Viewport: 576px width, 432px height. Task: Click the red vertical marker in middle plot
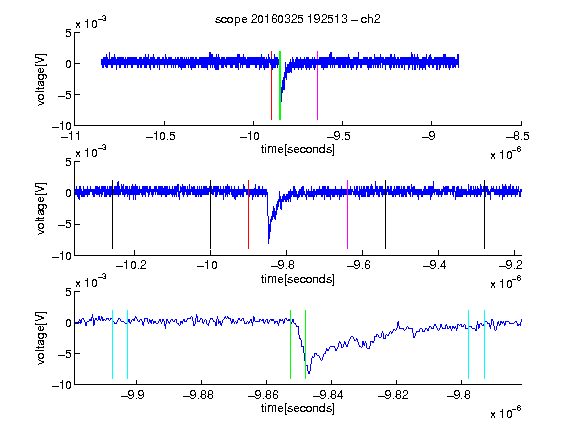tap(249, 215)
